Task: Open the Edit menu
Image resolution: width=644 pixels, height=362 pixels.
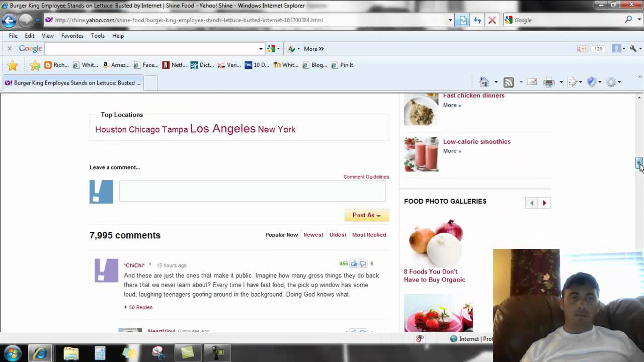Action: (x=30, y=36)
